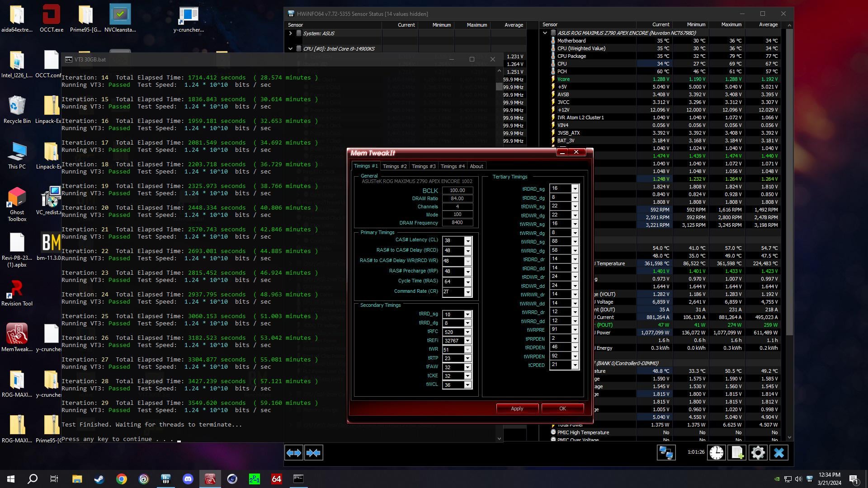Switch to Cinebench taskbar icon
The width and height of the screenshot is (868, 488).
click(x=232, y=479)
